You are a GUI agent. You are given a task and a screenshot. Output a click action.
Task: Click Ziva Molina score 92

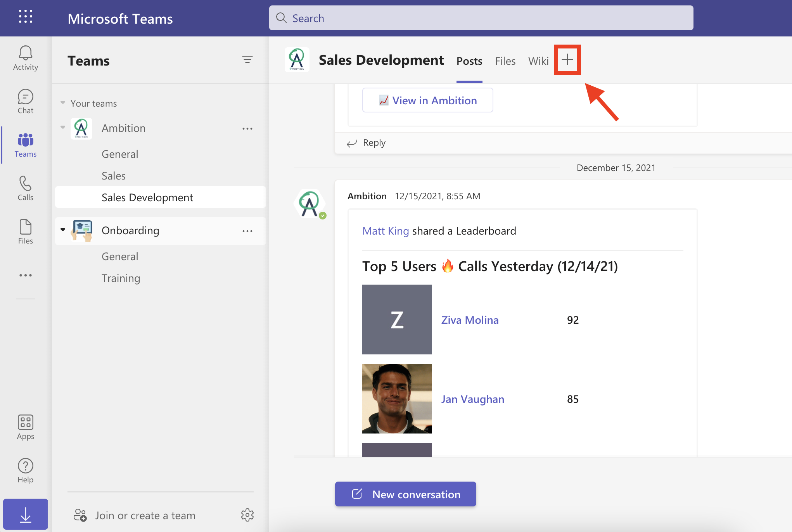(573, 320)
